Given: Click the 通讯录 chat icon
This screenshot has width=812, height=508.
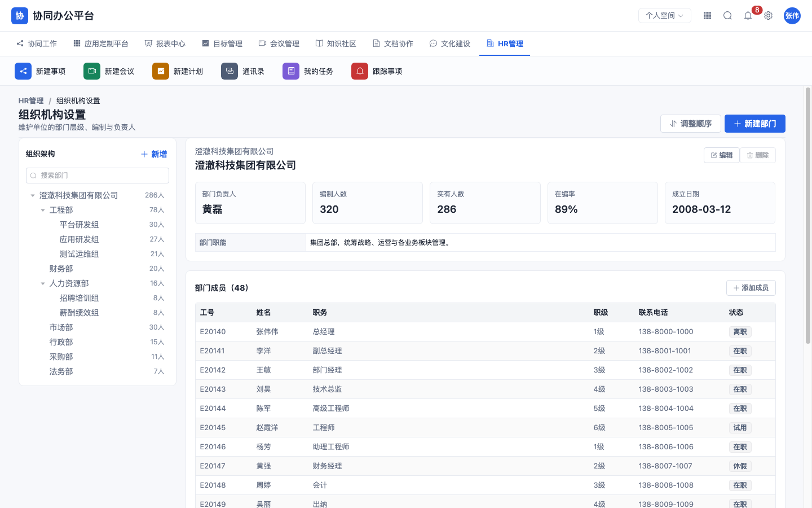Looking at the screenshot, I should pos(230,71).
